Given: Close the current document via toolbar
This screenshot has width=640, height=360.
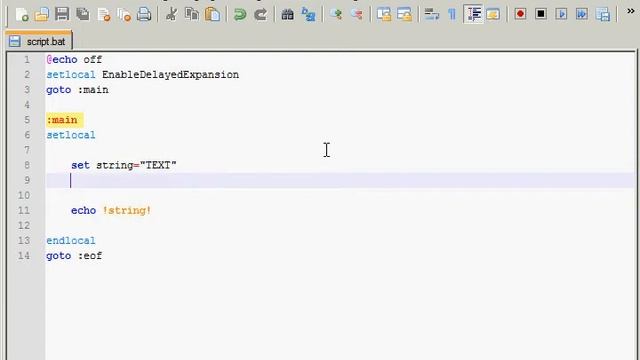Looking at the screenshot, I should click(x=104, y=15).
